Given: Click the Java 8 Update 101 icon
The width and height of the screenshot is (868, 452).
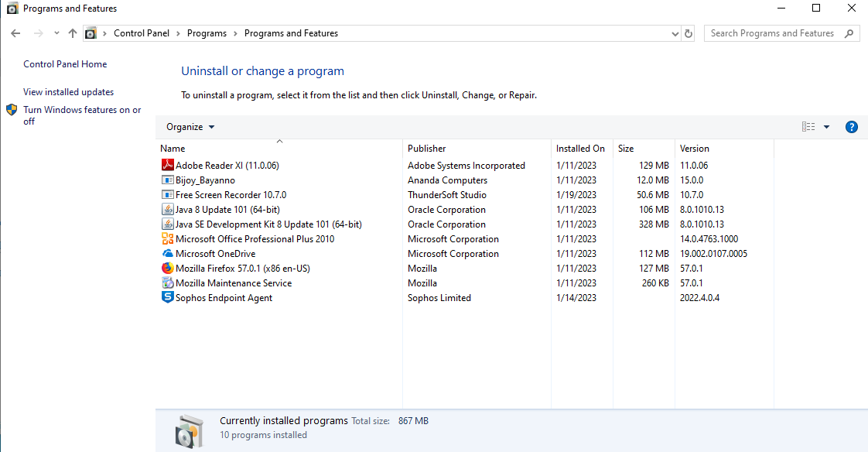Looking at the screenshot, I should (167, 210).
